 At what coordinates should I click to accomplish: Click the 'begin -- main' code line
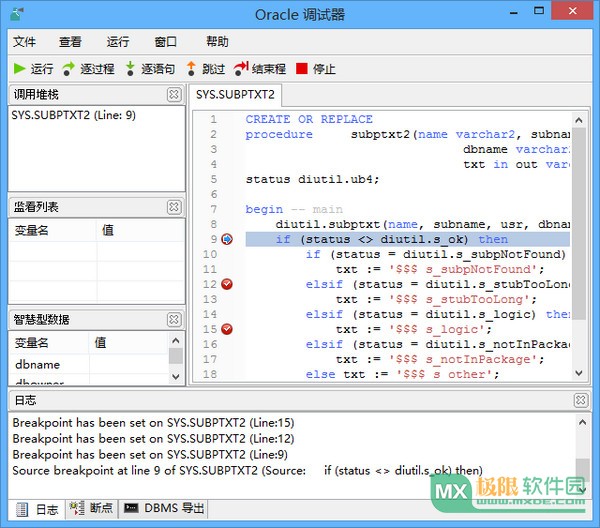click(294, 209)
